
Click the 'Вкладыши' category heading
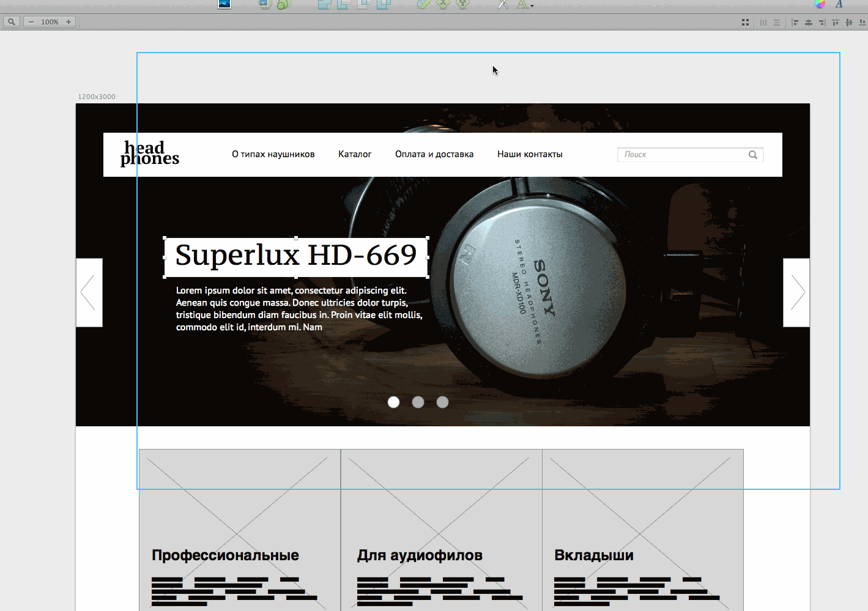[x=594, y=555]
